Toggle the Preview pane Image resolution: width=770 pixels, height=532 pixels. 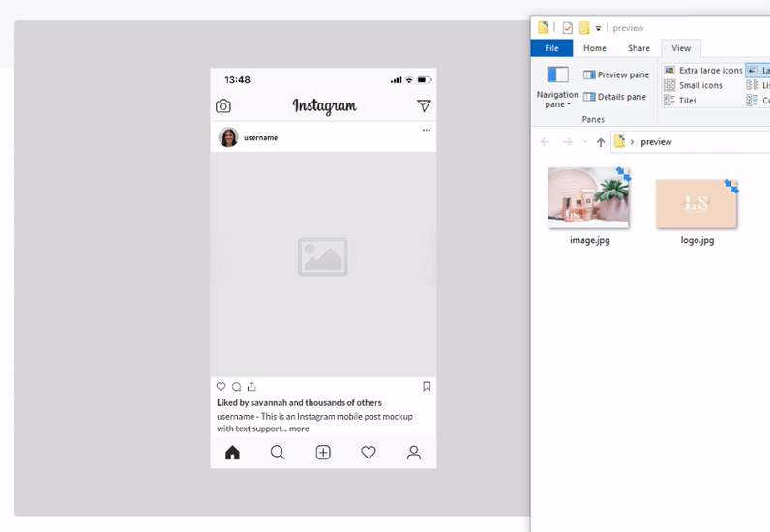[x=616, y=74]
